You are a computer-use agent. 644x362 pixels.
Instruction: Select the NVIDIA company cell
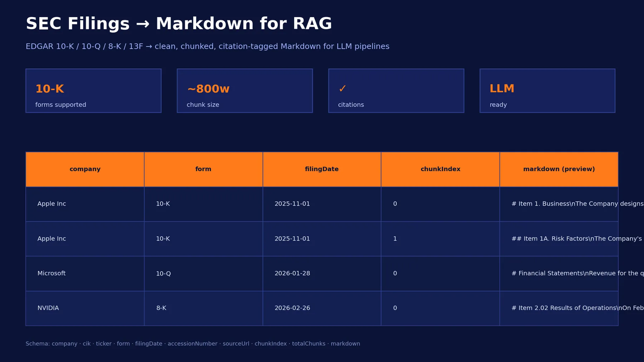click(85, 308)
